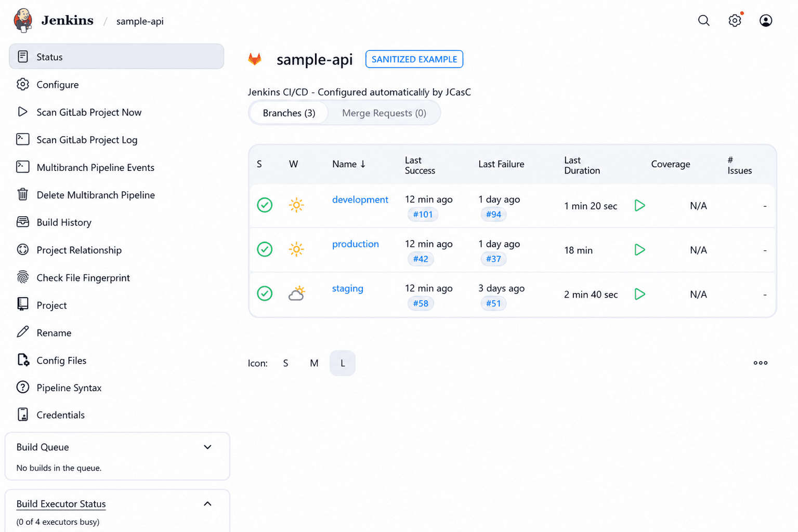
Task: Click production branch sunny weather icon
Action: tap(296, 249)
